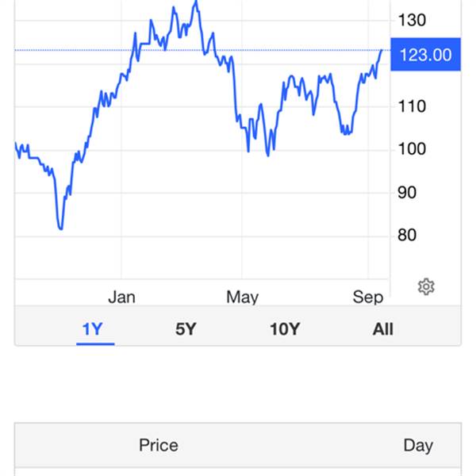Viewport: 476px width, 476px height.
Task: Click the May x-axis label
Action: pyautogui.click(x=242, y=297)
